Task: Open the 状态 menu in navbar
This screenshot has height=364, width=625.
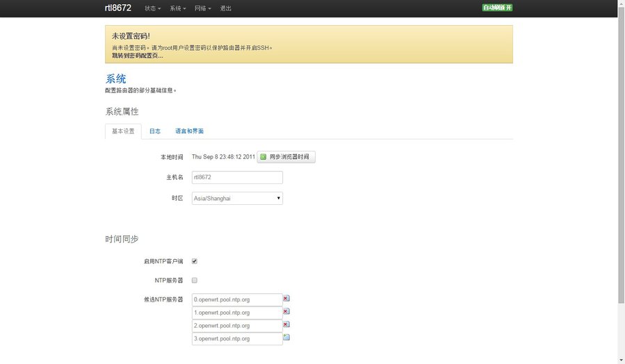Action: [153, 8]
